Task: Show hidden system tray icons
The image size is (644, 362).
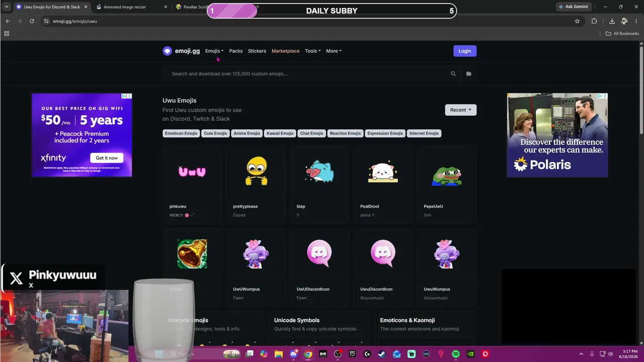Action: (x=581, y=354)
